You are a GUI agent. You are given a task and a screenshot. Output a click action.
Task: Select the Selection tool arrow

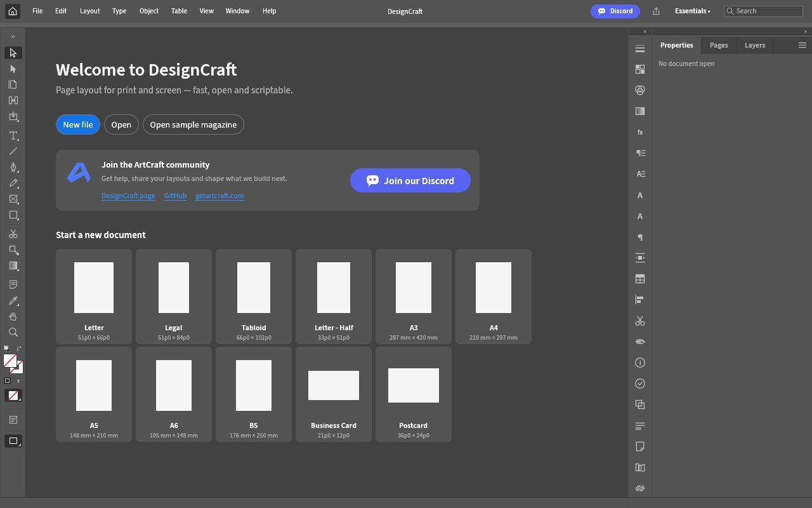point(13,53)
